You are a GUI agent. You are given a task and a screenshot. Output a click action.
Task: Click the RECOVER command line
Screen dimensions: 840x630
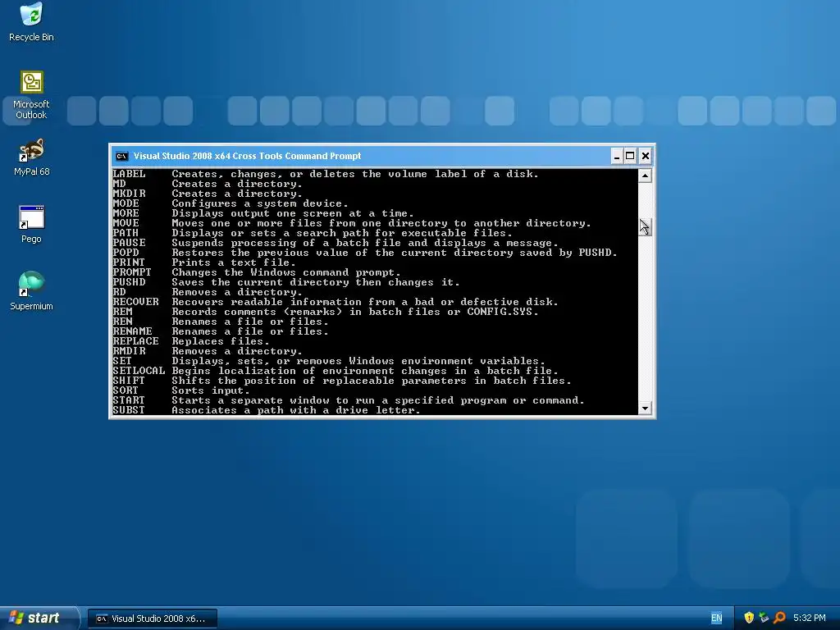pos(336,302)
